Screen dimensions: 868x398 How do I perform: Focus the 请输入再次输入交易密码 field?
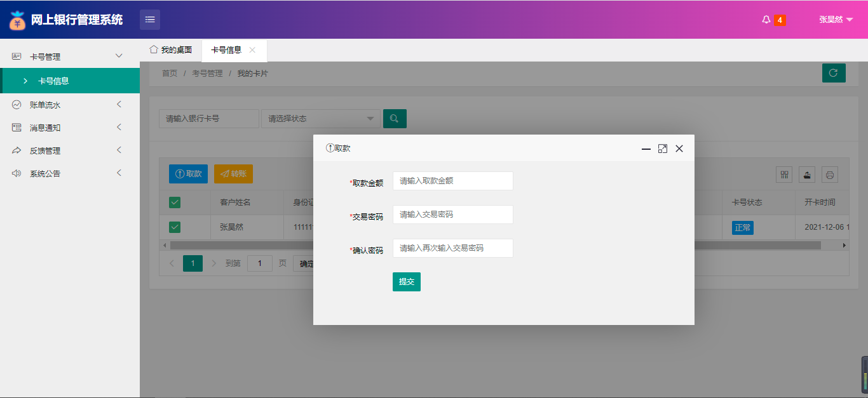point(452,248)
